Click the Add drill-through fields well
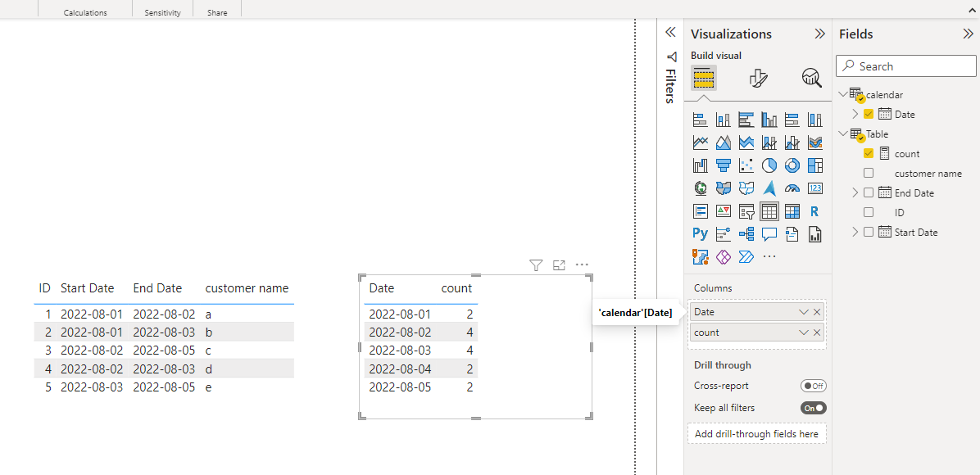This screenshot has width=980, height=475. point(757,433)
